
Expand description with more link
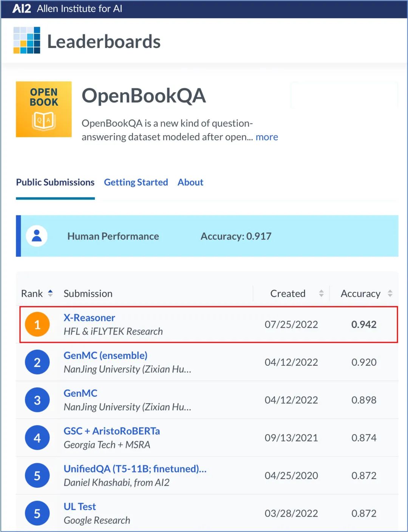[267, 137]
